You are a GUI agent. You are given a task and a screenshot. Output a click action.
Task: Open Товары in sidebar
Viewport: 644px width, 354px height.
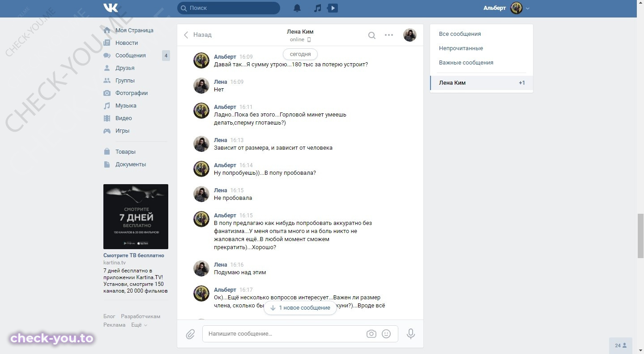pos(125,152)
